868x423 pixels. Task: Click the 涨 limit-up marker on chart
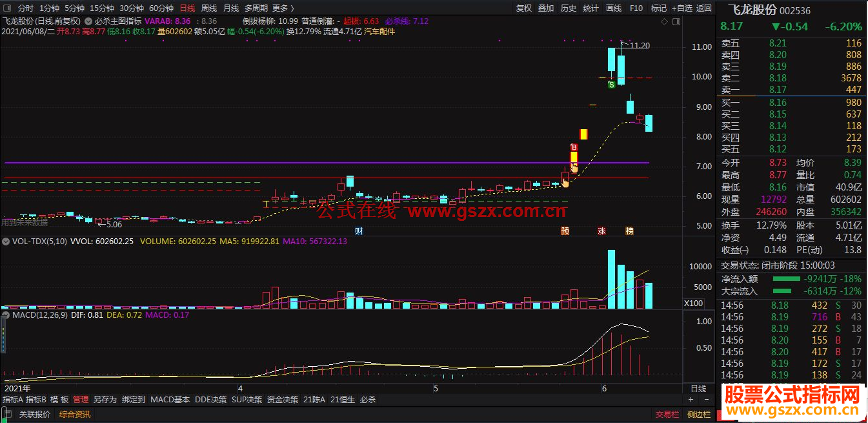(601, 231)
